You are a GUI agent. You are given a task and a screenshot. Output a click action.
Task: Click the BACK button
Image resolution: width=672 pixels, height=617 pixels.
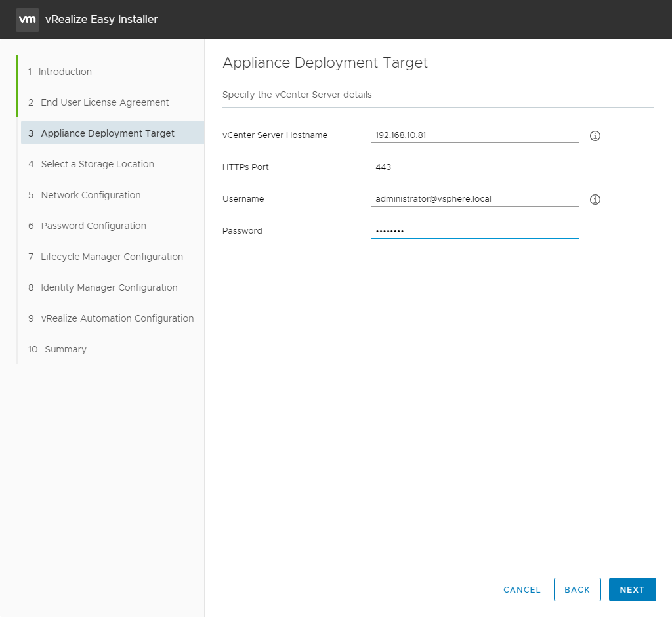(x=577, y=589)
